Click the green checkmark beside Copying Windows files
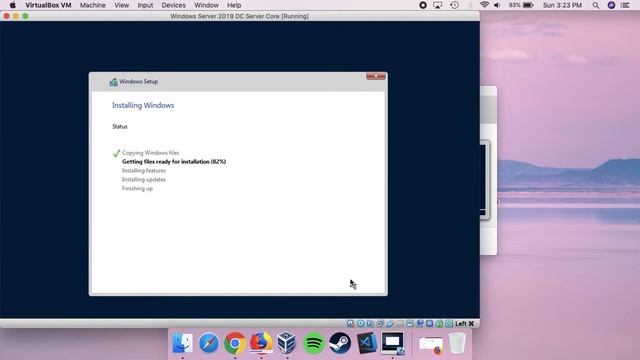This screenshot has width=640, height=360. [116, 153]
